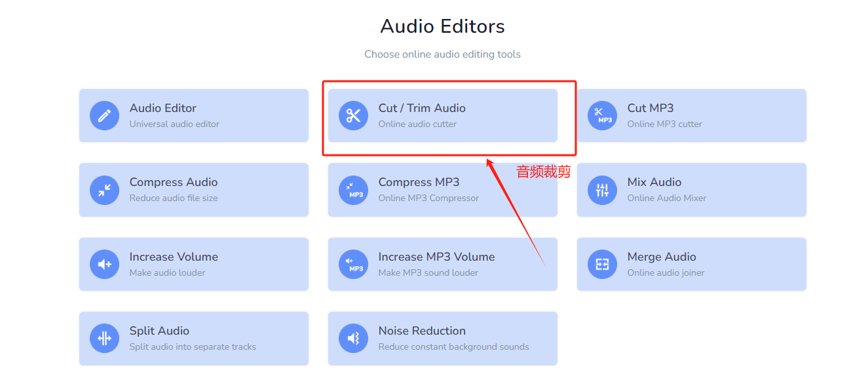Click the Split Audio icon
This screenshot has height=391, width=868.
(x=104, y=339)
